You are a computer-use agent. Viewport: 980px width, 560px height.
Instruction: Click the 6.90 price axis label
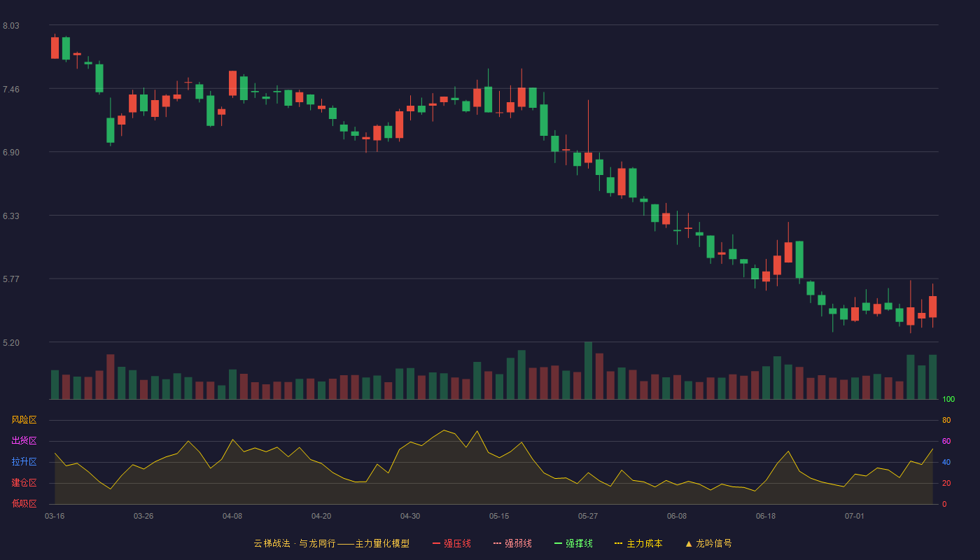(x=11, y=153)
